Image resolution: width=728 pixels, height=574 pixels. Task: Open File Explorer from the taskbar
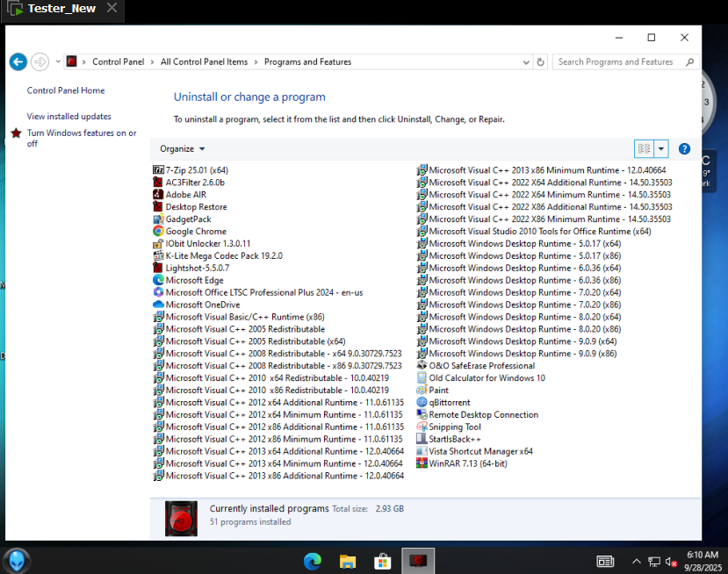click(x=347, y=562)
